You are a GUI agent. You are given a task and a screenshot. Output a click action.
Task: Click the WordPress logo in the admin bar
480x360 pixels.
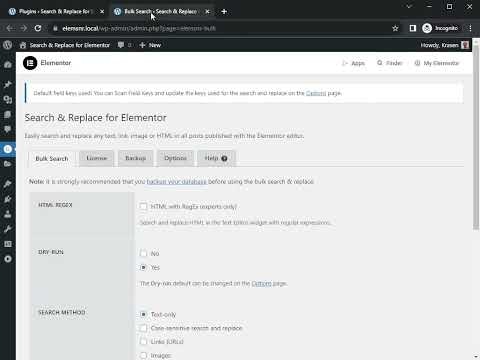click(8, 45)
